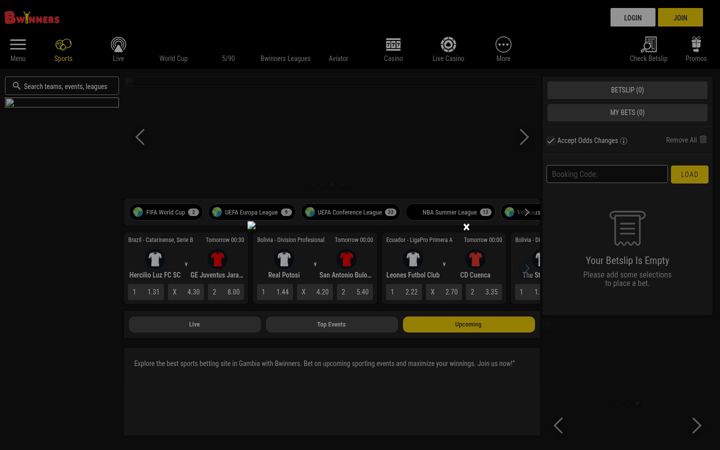Open the Promos gift icon

point(696,44)
